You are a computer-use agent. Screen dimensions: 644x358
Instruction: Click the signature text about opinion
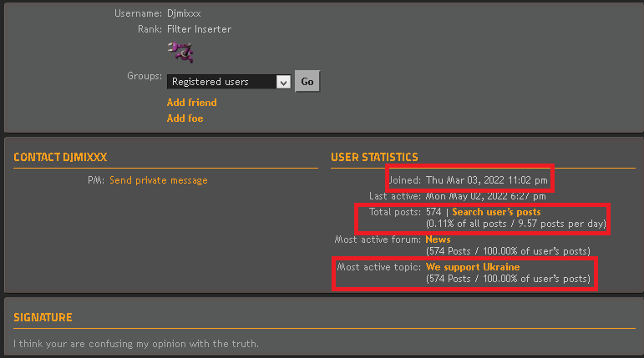coord(136,344)
